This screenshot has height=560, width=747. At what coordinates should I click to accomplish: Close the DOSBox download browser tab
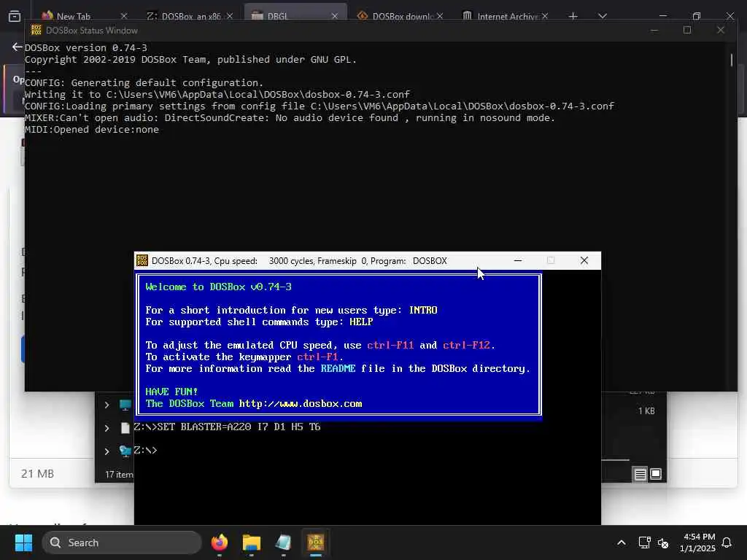[440, 16]
